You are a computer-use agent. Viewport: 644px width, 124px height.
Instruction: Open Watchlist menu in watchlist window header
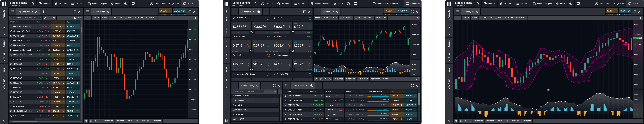300,4
